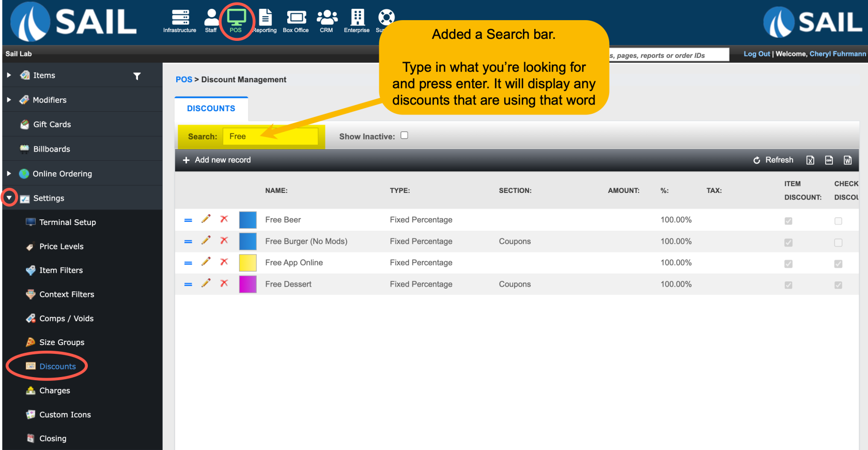This screenshot has height=450, width=868.
Task: Enable the Show Inactive checkbox
Action: [404, 136]
